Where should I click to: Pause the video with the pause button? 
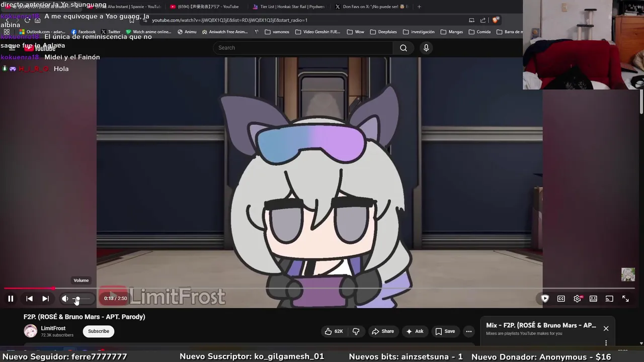click(x=11, y=299)
